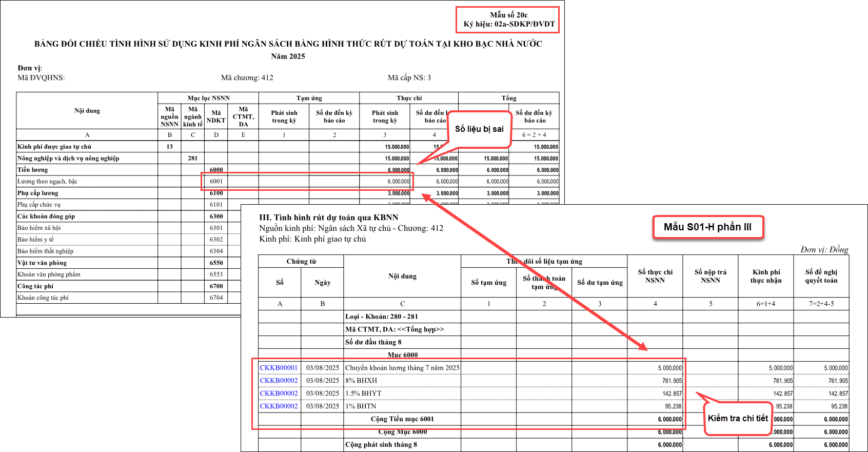
Task: Click the 'Tổng' column group header
Action: [509, 98]
